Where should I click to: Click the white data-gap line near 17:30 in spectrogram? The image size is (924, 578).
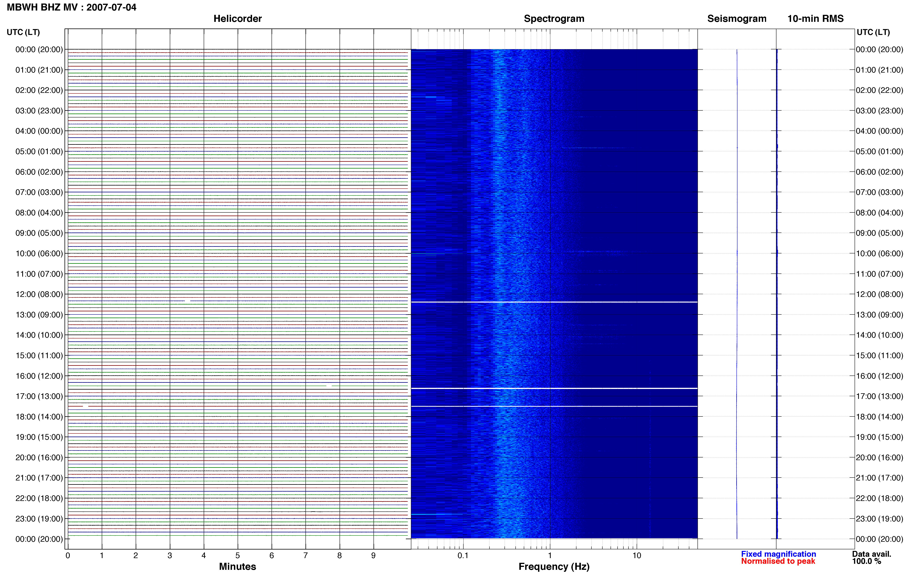[554, 406]
